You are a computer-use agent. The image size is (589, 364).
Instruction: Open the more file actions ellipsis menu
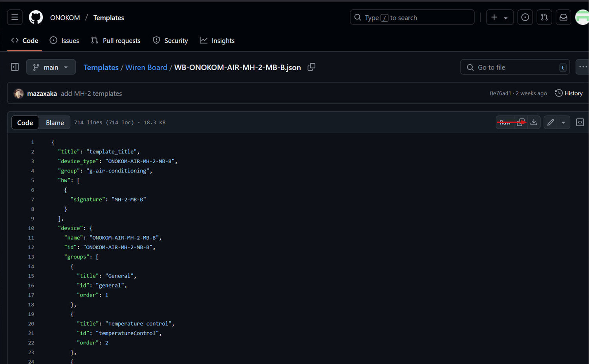pyautogui.click(x=583, y=67)
